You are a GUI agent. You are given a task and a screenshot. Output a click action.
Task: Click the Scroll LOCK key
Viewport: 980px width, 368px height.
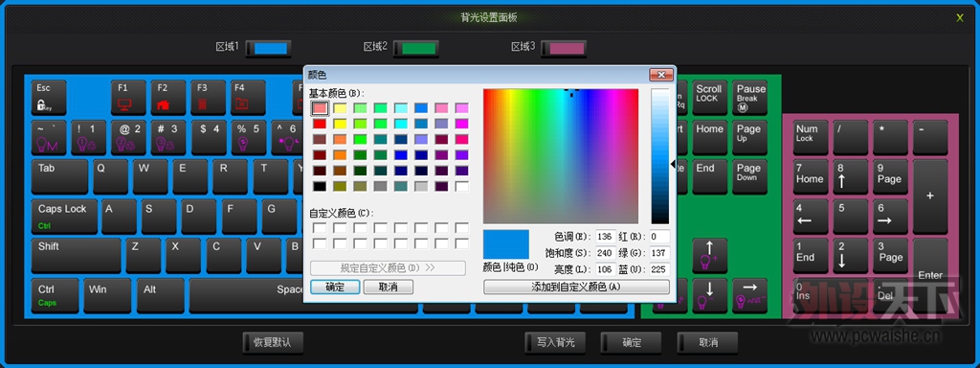(x=710, y=98)
